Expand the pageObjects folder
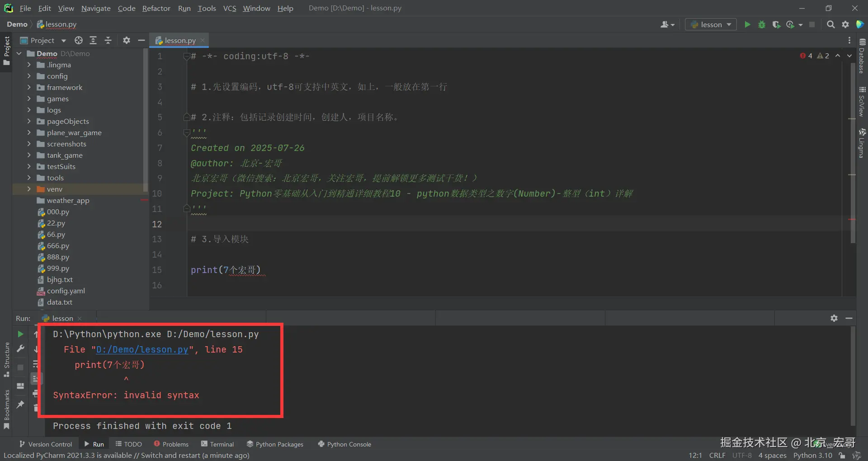 29,121
